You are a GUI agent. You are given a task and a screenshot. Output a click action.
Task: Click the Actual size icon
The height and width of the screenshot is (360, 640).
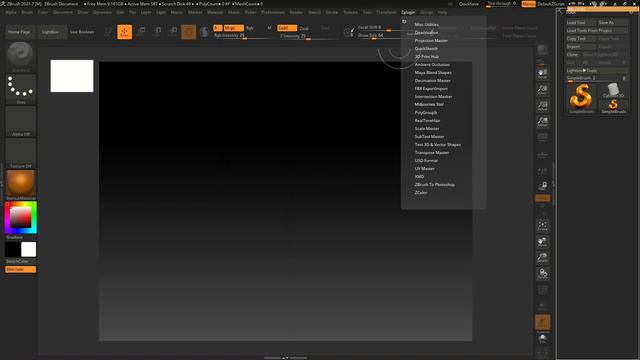[x=542, y=106]
